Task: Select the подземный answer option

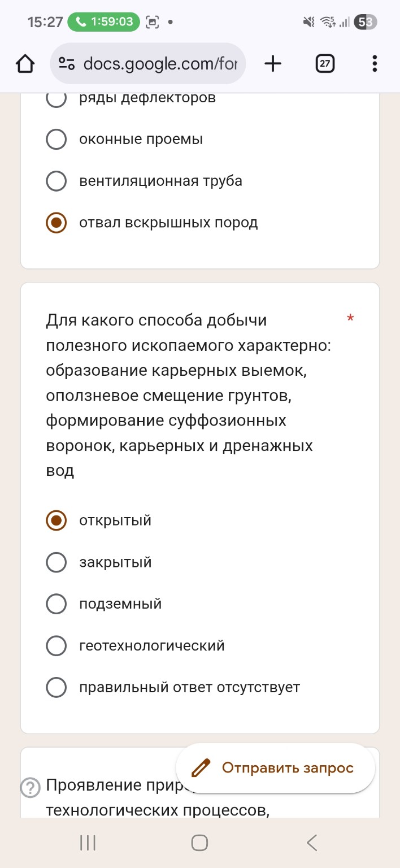Action: pos(56,604)
